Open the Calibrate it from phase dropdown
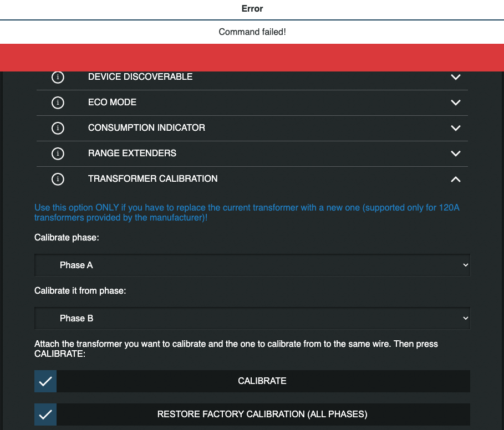Image resolution: width=504 pixels, height=430 pixels. [252, 319]
